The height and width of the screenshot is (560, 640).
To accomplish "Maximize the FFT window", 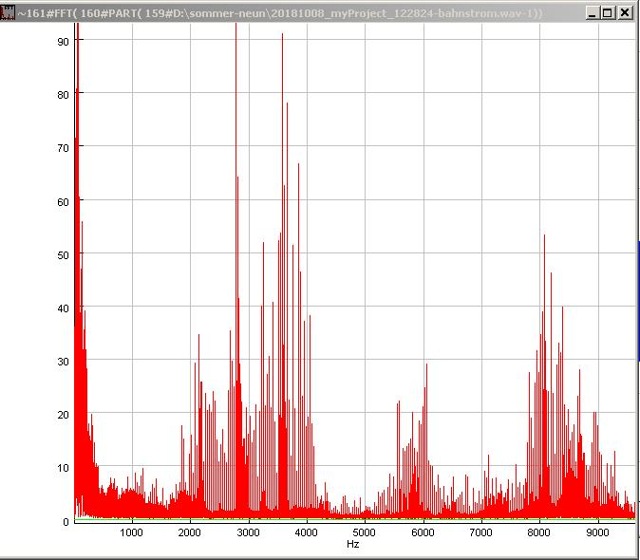I will [608, 13].
